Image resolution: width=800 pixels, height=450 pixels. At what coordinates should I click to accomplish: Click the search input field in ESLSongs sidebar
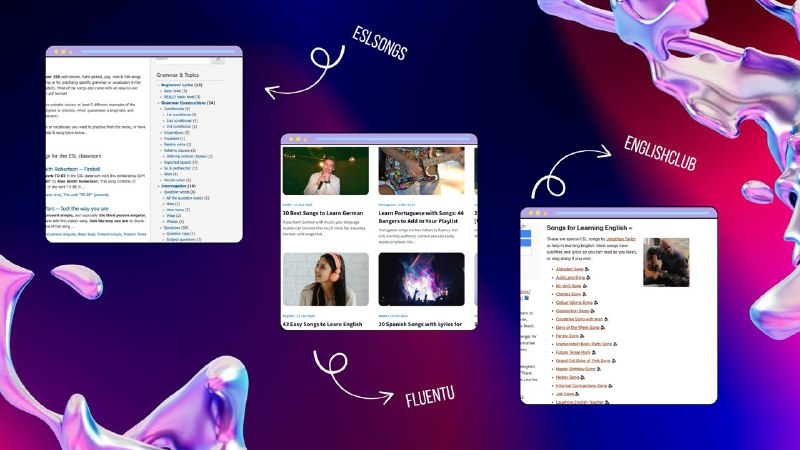coord(182,59)
